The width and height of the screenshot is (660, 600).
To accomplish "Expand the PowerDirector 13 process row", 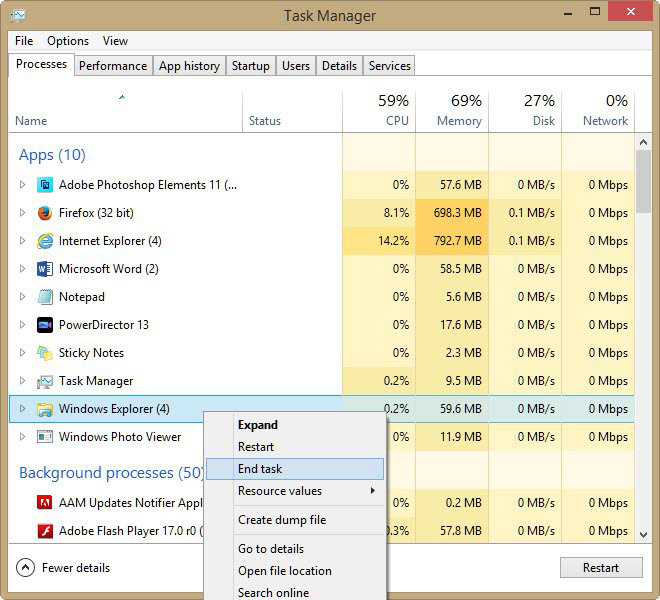I will [22, 324].
